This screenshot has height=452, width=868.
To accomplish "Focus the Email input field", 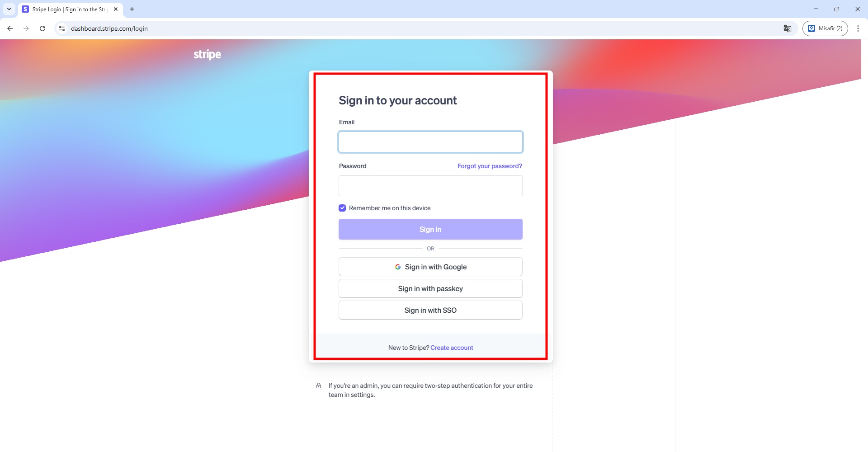I will pos(430,142).
